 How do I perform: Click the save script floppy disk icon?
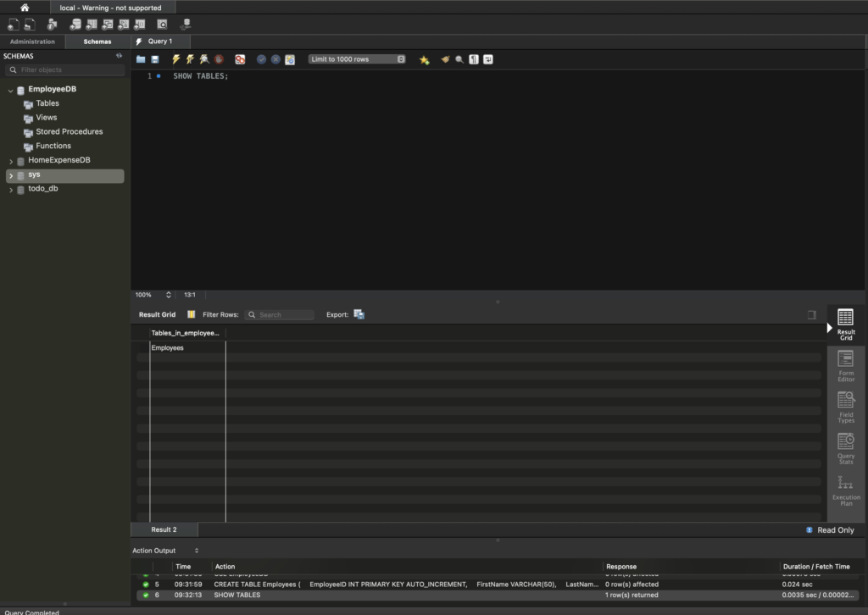(155, 59)
